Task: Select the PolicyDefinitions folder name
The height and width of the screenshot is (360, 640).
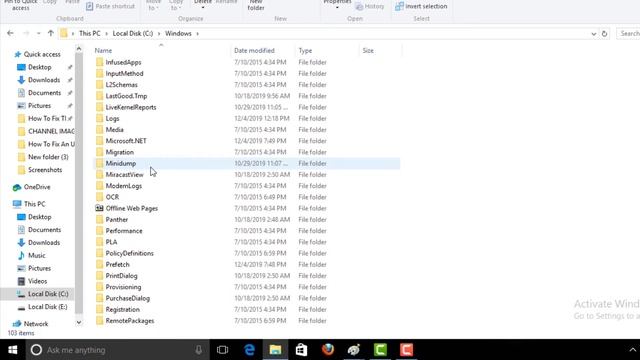Action: [129, 253]
